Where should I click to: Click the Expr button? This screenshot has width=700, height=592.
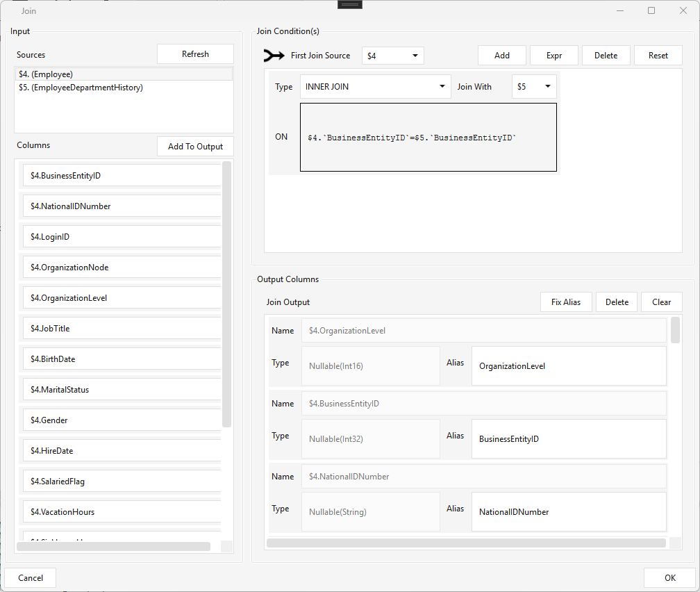[x=554, y=56]
